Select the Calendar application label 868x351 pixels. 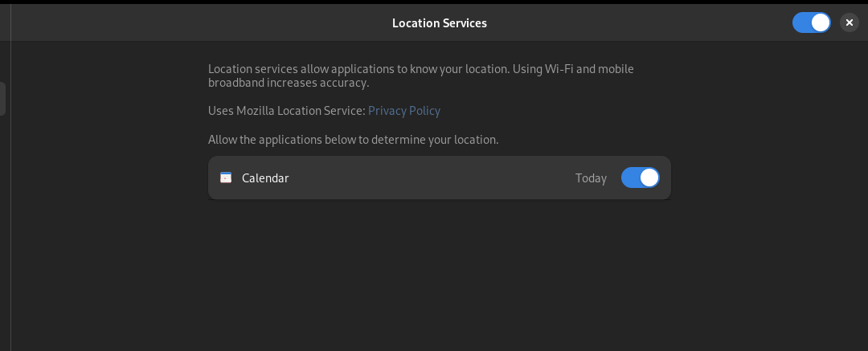click(265, 178)
